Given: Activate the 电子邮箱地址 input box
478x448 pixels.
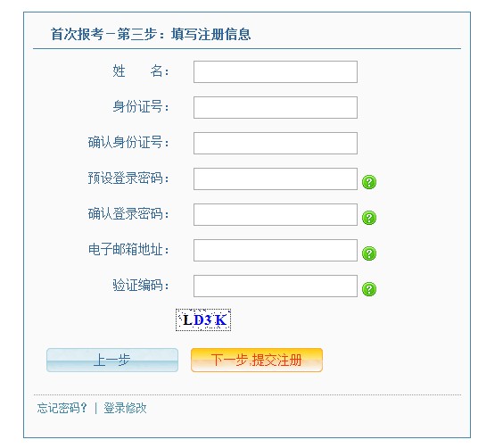Looking at the screenshot, I should (x=276, y=250).
